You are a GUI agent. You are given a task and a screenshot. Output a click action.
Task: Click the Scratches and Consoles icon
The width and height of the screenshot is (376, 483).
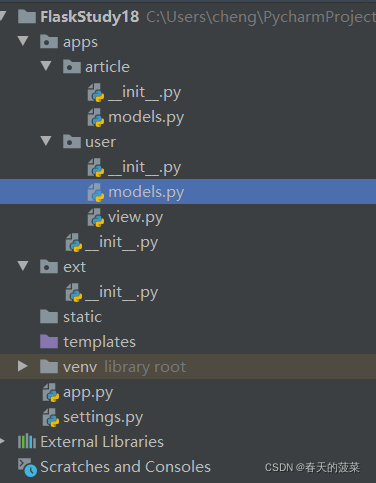pyautogui.click(x=27, y=467)
